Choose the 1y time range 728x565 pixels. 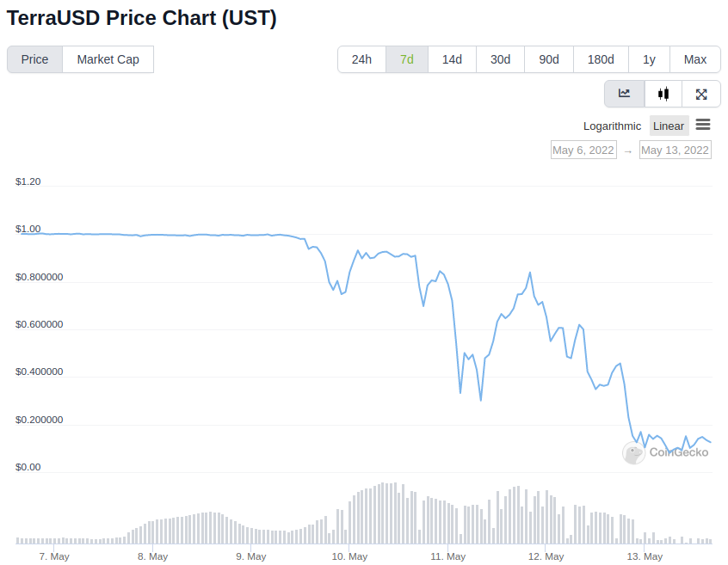649,59
